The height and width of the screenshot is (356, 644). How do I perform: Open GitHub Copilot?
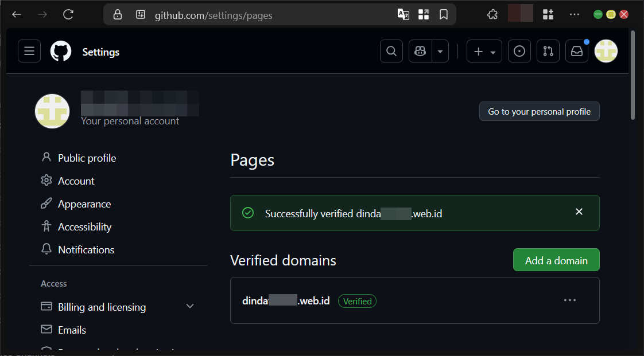pyautogui.click(x=420, y=51)
